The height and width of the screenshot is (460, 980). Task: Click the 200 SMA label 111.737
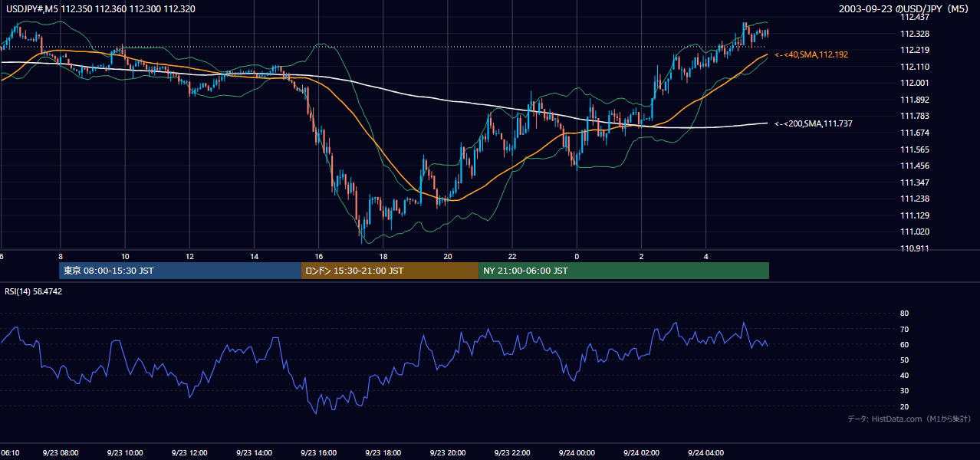(814, 123)
